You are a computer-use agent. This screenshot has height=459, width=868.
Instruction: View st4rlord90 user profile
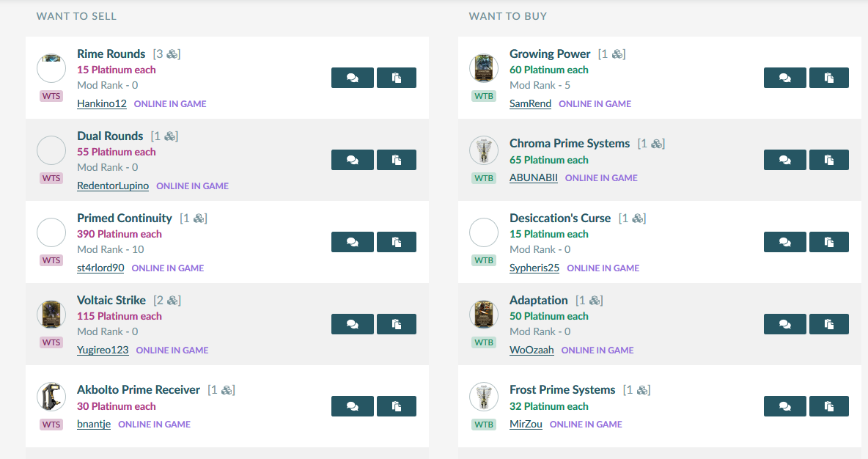[100, 268]
